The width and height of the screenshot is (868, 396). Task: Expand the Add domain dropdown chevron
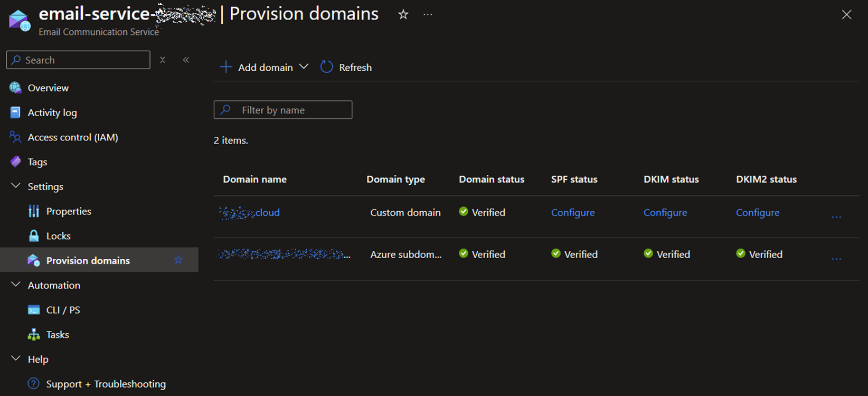point(304,67)
